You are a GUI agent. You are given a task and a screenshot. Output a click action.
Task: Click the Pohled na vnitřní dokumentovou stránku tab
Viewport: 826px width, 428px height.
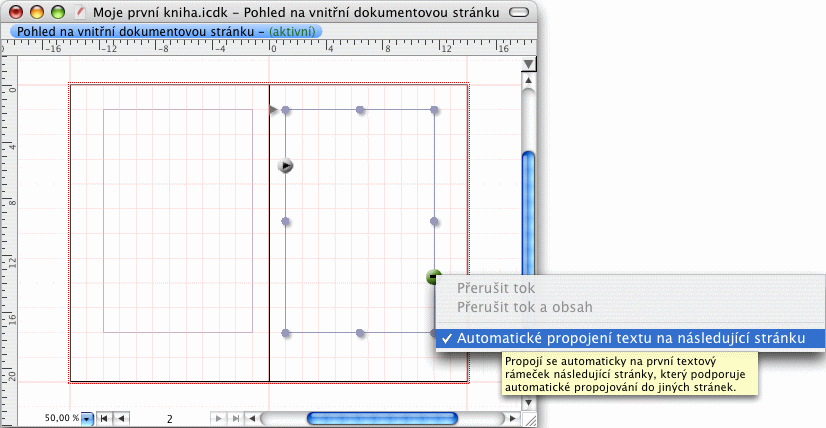coord(166,32)
